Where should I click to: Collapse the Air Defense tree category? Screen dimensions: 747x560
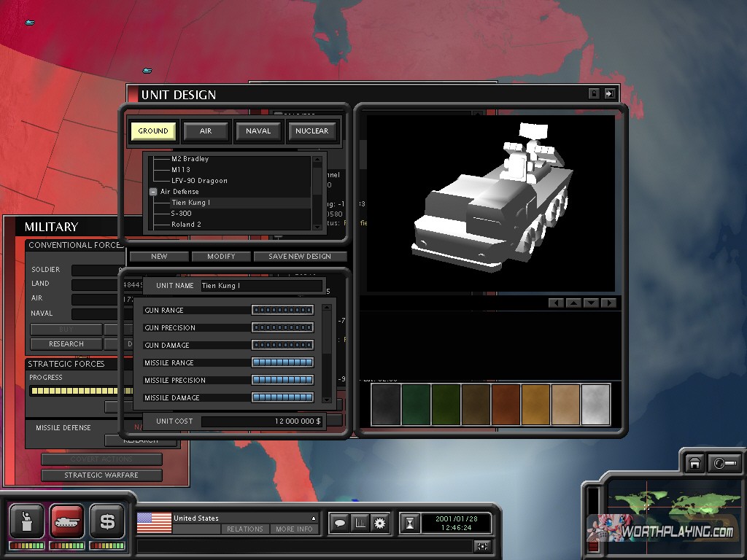coord(153,192)
